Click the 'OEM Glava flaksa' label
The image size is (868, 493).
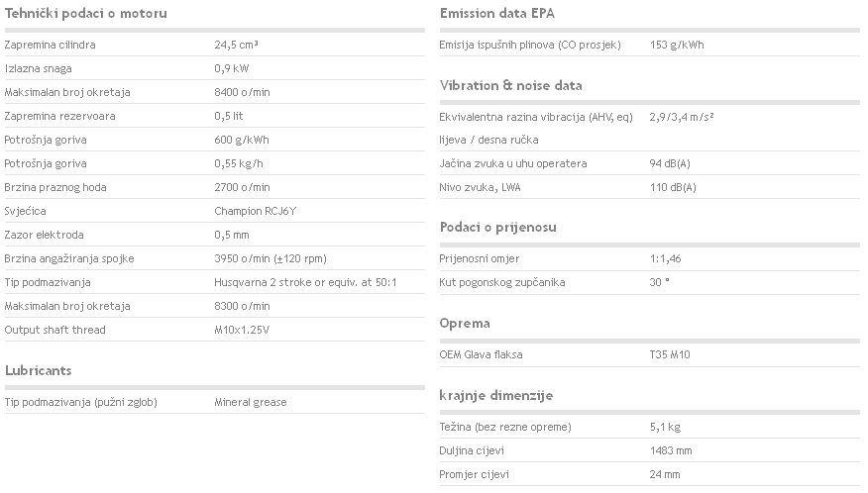click(x=481, y=354)
